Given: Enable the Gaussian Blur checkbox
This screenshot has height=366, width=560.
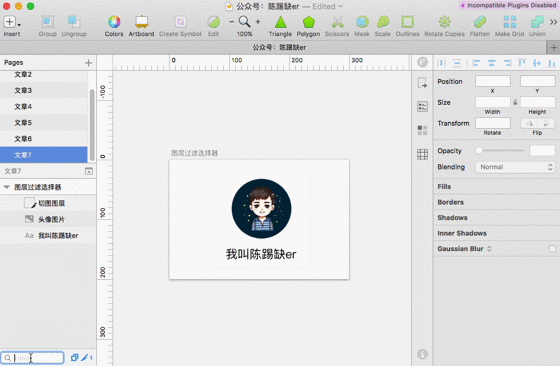Looking at the screenshot, I should [552, 249].
